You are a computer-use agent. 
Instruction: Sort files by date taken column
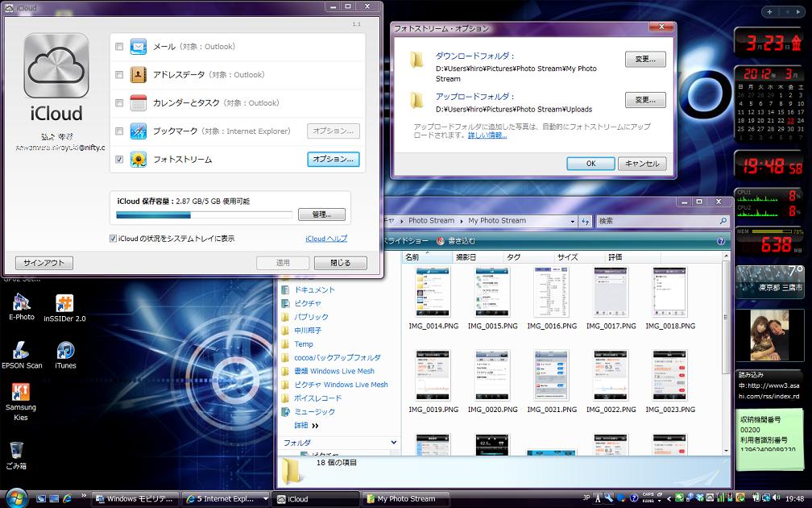click(x=478, y=257)
